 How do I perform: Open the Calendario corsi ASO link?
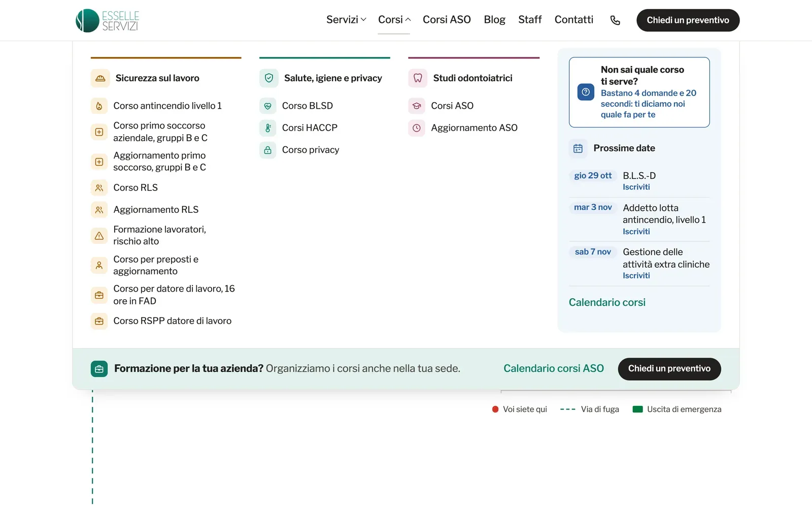pyautogui.click(x=553, y=369)
